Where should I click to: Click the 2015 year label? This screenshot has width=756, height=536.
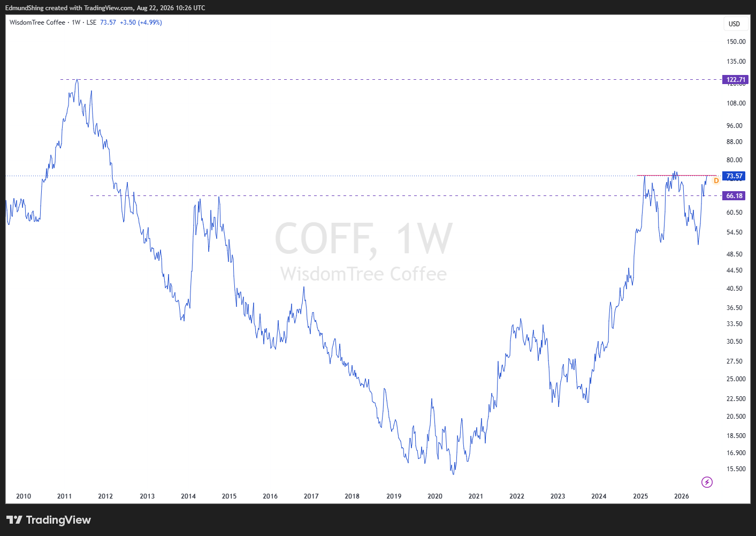[229, 496]
